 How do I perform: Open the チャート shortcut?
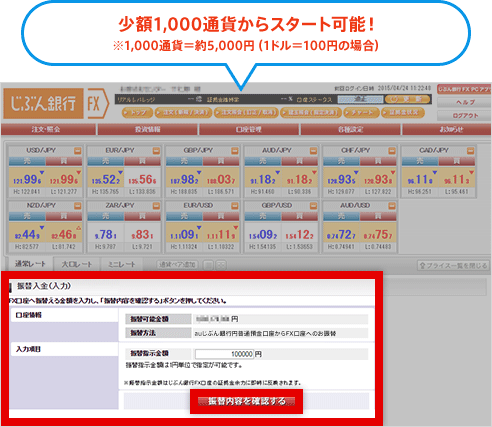point(361,113)
